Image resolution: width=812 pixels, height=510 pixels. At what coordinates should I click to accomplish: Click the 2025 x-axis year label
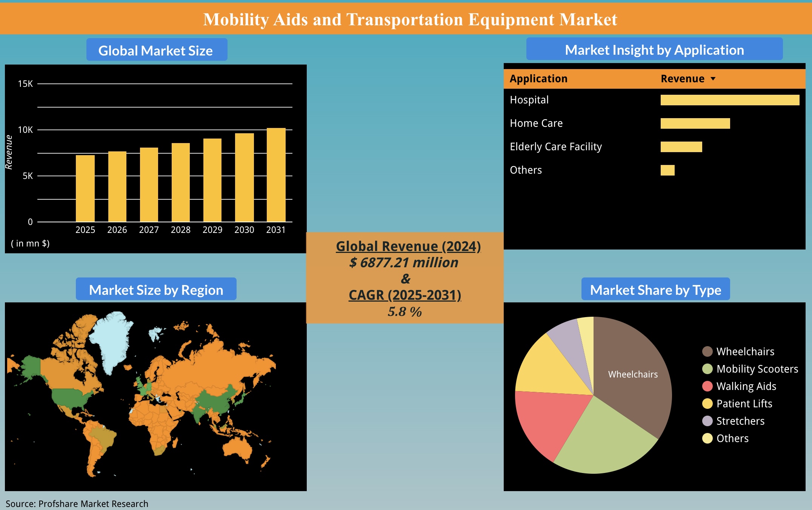pyautogui.click(x=85, y=230)
